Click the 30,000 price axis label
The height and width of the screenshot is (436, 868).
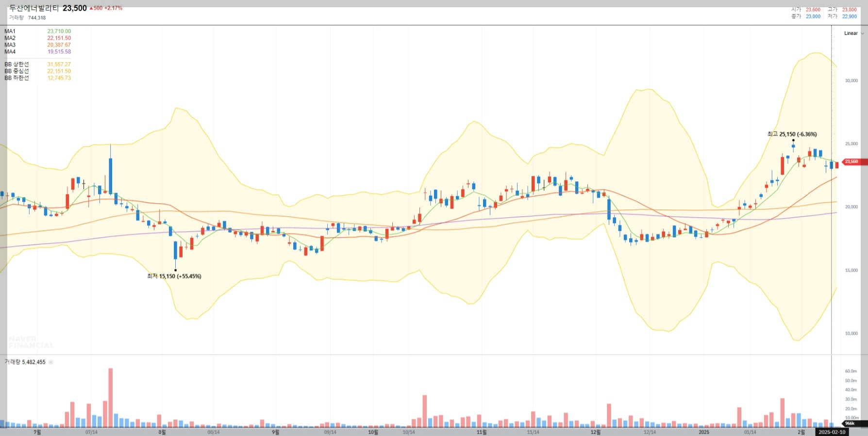click(x=851, y=81)
